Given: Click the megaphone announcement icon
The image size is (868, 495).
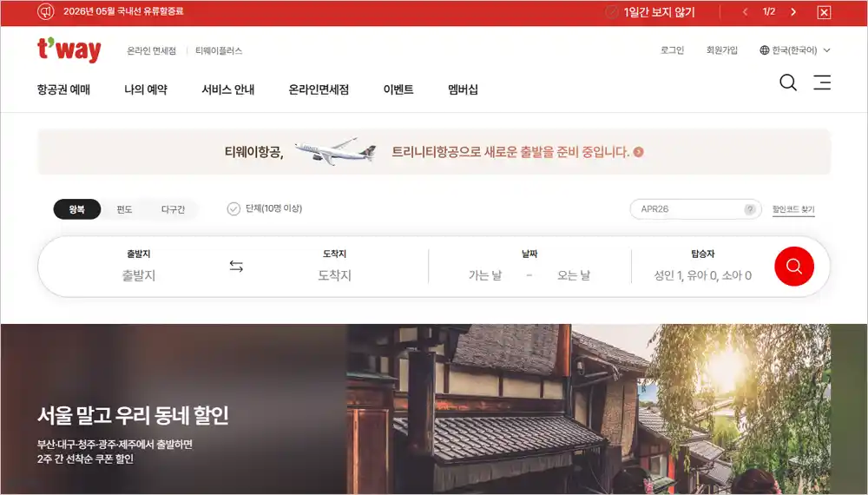Looking at the screenshot, I should point(46,11).
